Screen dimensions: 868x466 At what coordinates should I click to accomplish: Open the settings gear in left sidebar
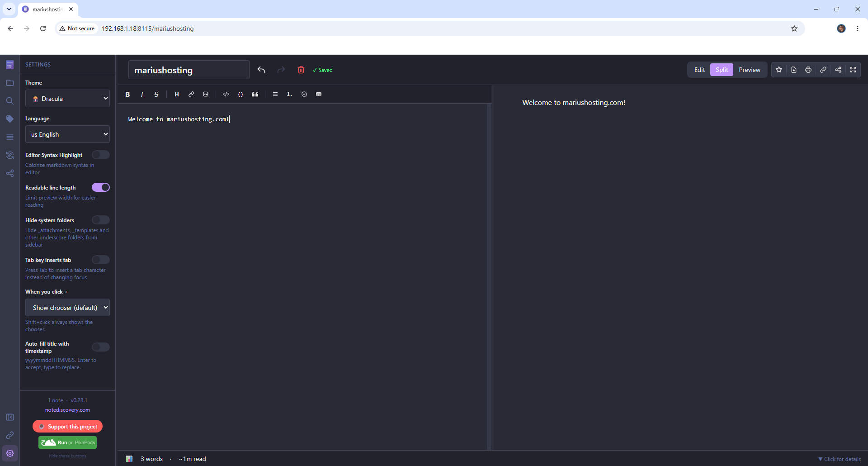[x=10, y=453]
